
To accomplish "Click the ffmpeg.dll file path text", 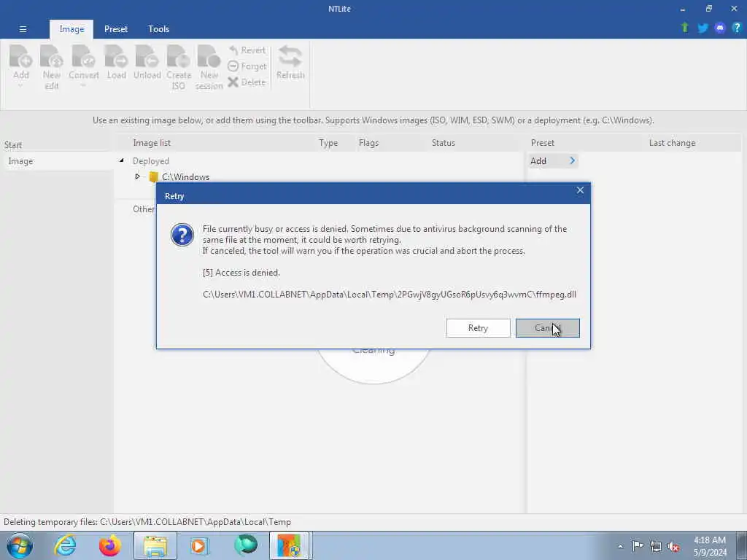I will pyautogui.click(x=390, y=295).
